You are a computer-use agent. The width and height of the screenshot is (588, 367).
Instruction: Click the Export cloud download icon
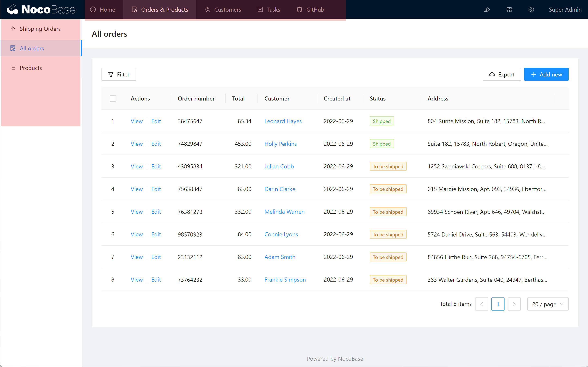(x=492, y=74)
